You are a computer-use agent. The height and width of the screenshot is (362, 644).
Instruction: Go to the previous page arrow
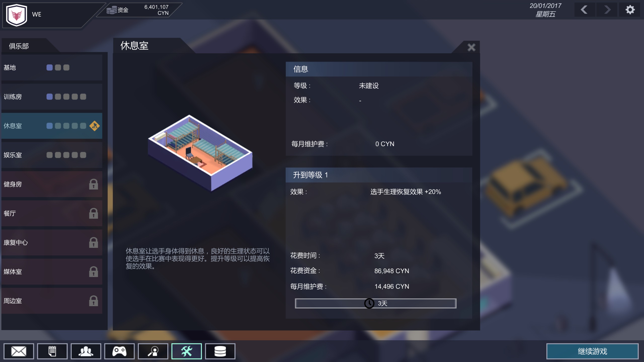(585, 10)
